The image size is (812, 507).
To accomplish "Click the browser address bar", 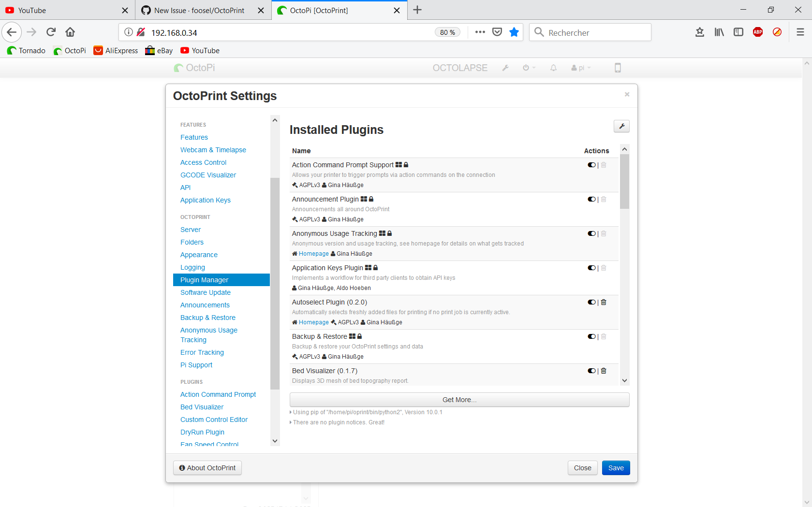I will (x=290, y=32).
